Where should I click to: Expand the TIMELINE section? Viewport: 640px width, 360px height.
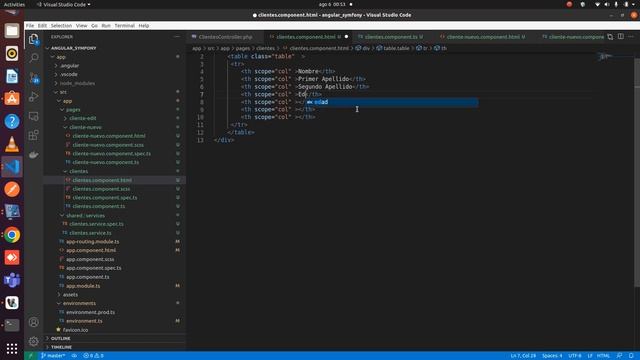[x=61, y=347]
